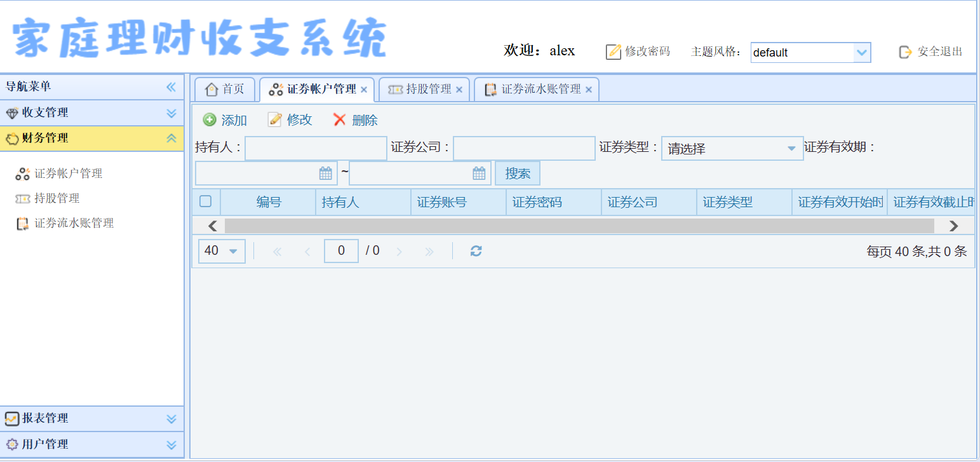The height and width of the screenshot is (462, 980).
Task: Toggle the select-all checkbox in table header
Action: click(x=206, y=201)
